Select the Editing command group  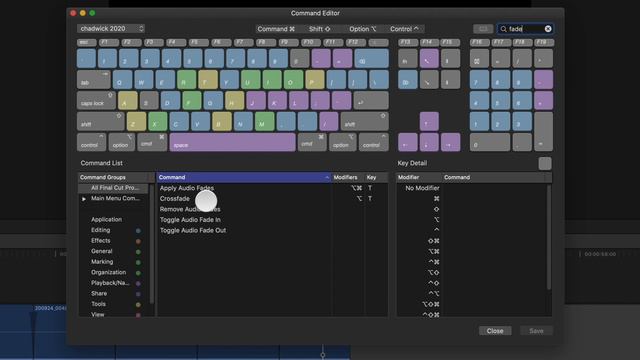tap(100, 230)
